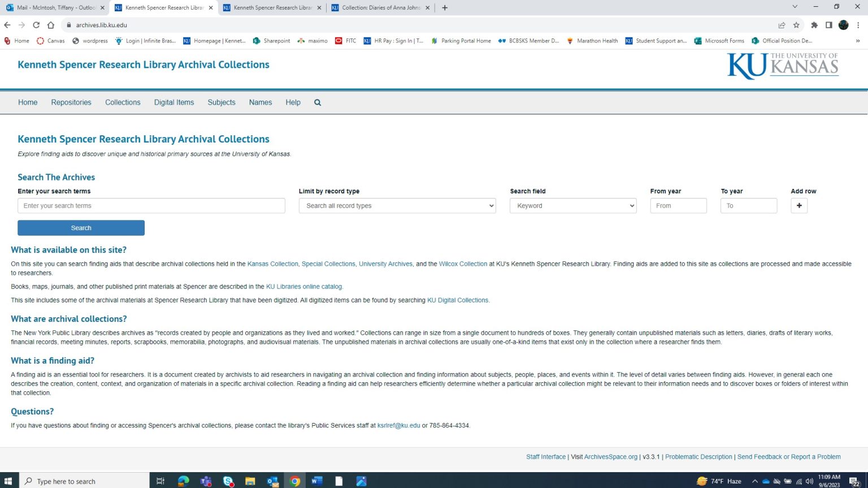This screenshot has height=488, width=868.
Task: Expand the 'Limit by record type' dropdown
Action: tap(397, 205)
